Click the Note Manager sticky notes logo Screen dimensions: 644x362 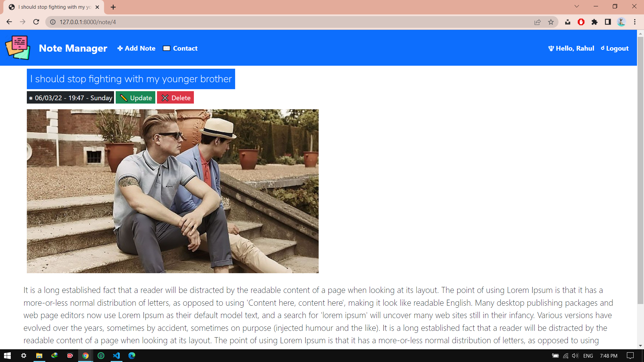[x=18, y=48]
